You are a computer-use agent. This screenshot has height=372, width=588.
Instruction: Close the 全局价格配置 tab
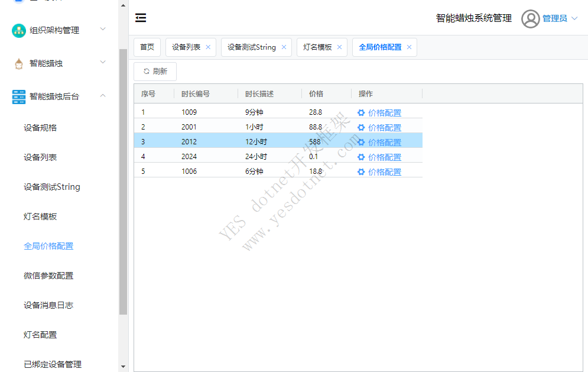(409, 47)
